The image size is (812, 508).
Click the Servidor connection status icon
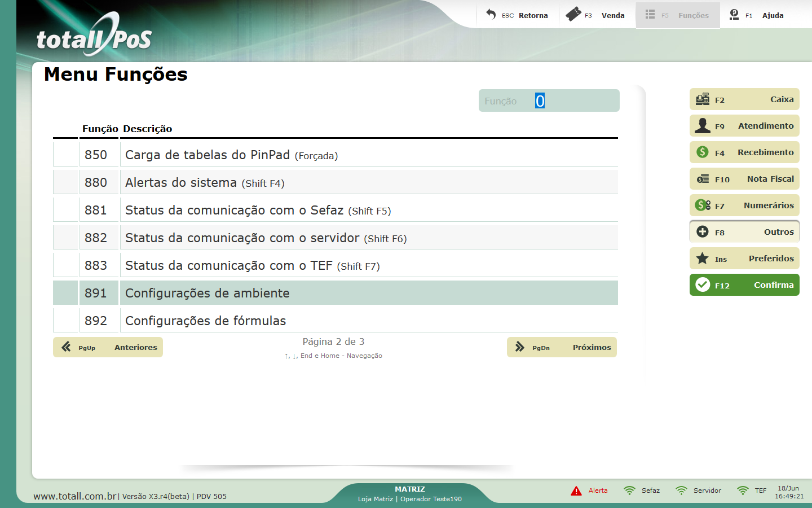coord(681,491)
